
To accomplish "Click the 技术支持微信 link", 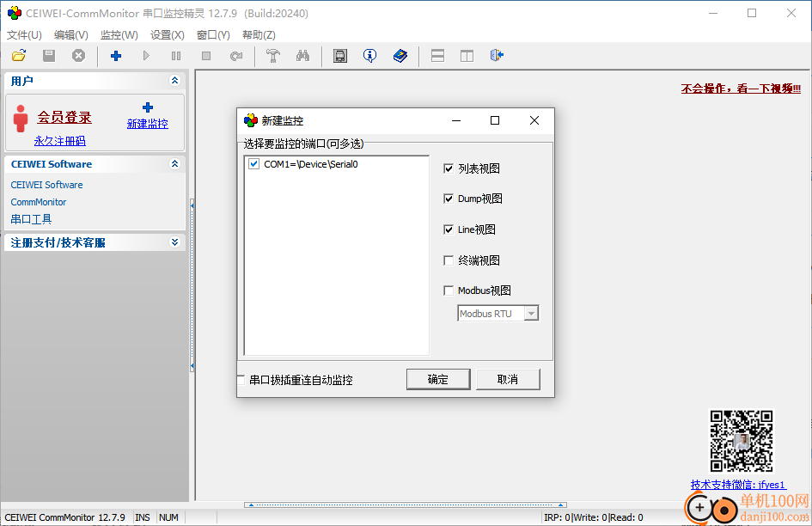I will tap(738, 485).
